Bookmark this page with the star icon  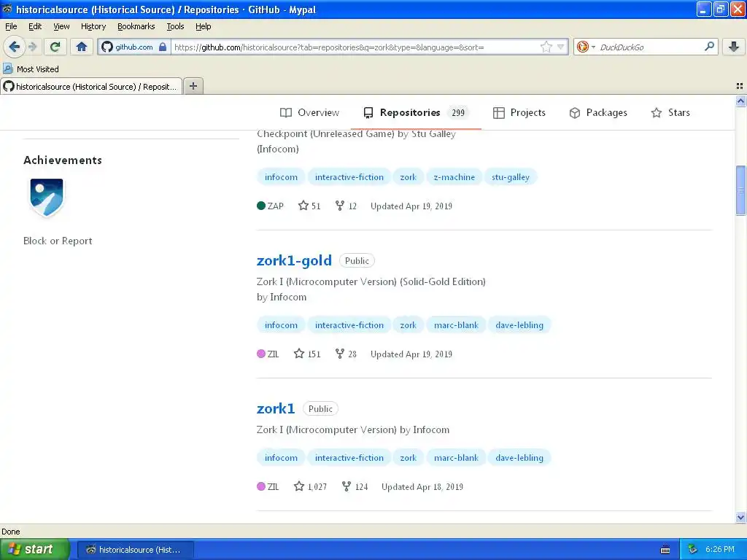[546, 47]
